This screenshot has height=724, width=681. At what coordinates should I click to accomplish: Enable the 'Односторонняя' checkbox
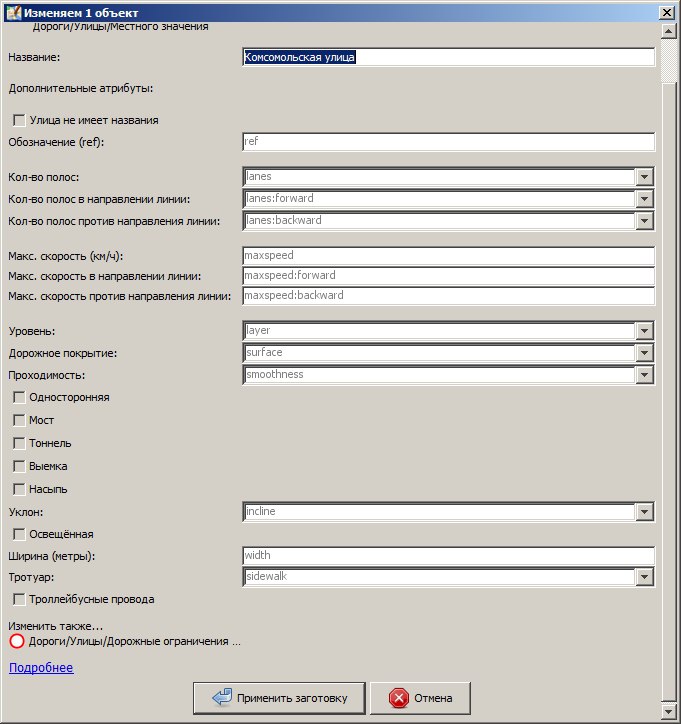(x=19, y=398)
